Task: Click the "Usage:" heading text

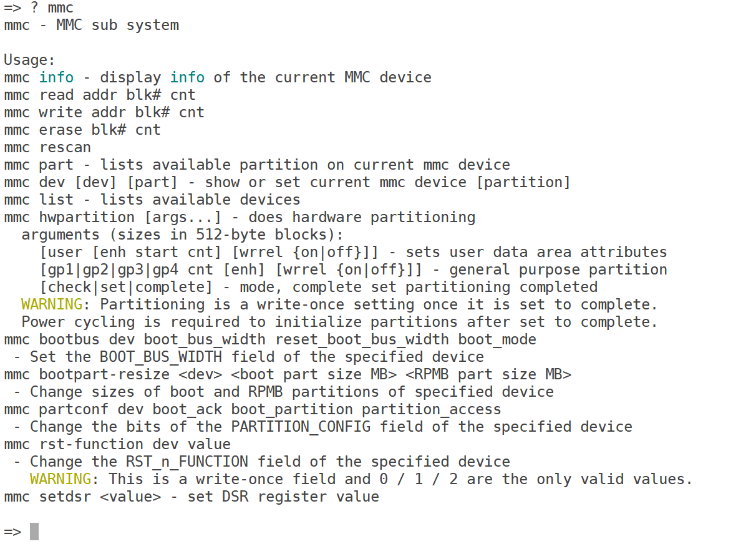Action: point(30,60)
